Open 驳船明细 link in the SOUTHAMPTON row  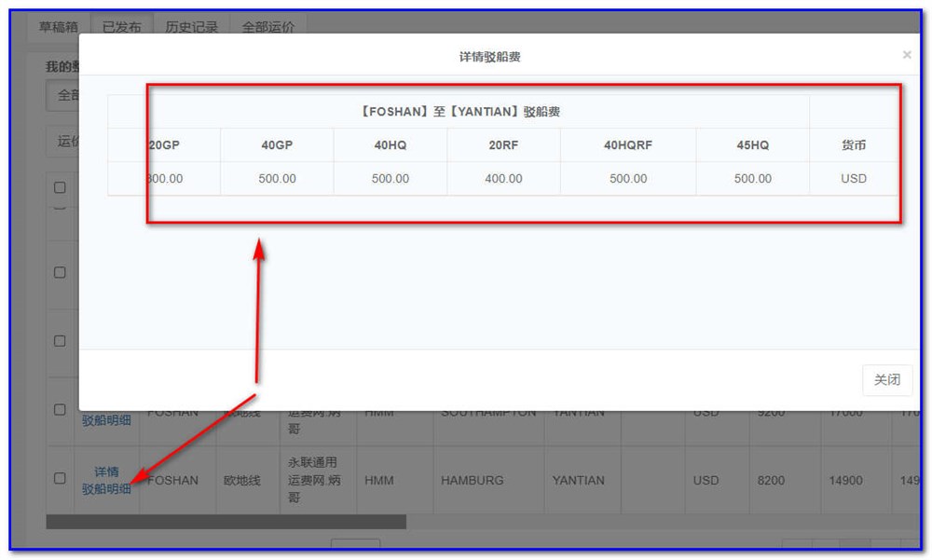pyautogui.click(x=106, y=419)
